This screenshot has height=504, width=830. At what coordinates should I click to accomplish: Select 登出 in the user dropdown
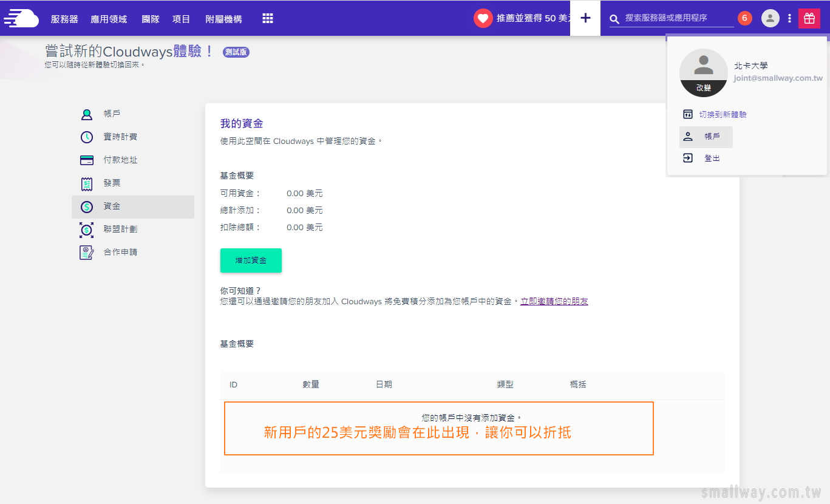[x=712, y=158]
